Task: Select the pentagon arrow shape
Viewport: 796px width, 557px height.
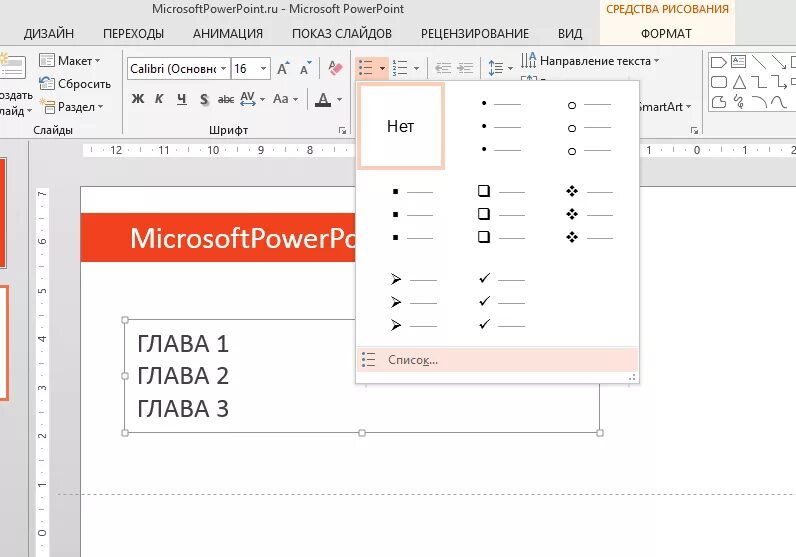Action: pyautogui.click(x=718, y=62)
